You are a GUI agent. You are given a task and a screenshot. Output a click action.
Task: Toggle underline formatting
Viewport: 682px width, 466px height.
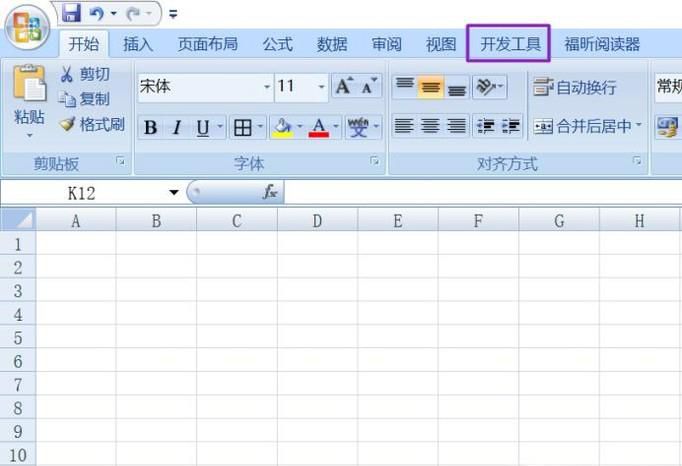coord(203,127)
